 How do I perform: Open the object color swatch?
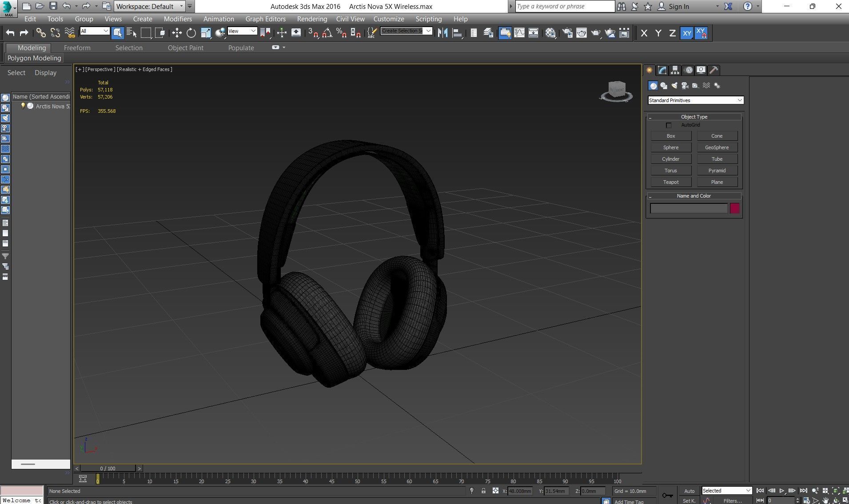[734, 208]
